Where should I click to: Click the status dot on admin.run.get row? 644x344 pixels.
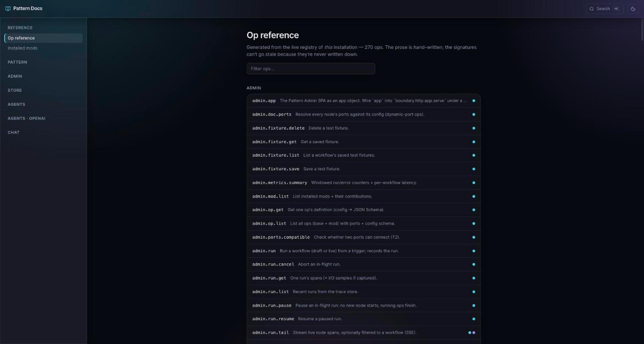474,278
